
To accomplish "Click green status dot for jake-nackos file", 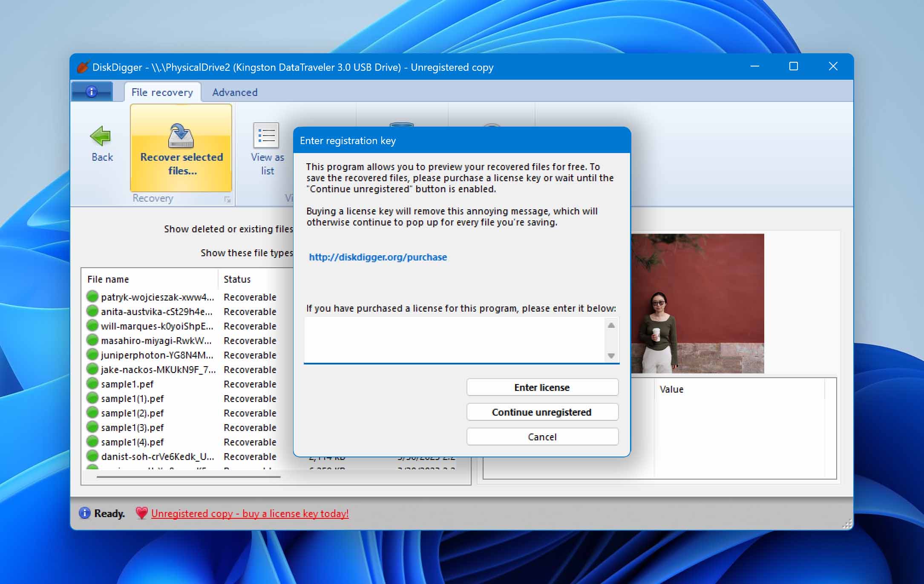I will click(x=92, y=369).
